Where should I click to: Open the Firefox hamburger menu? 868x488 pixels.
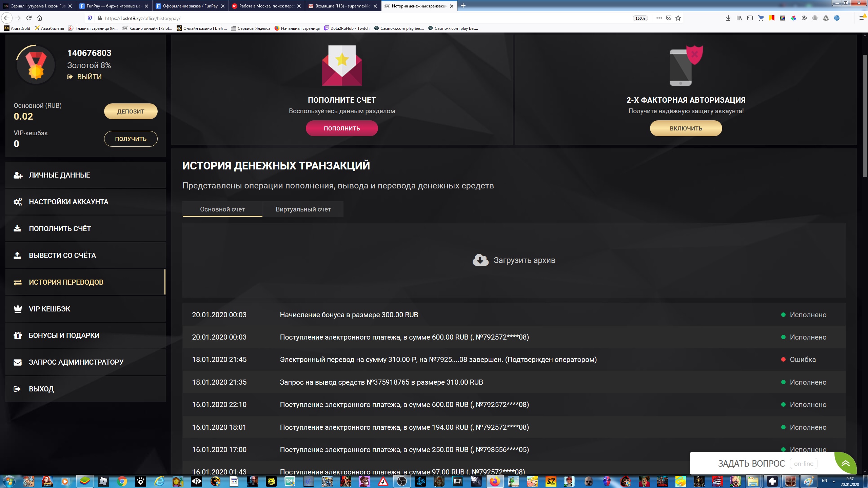861,18
